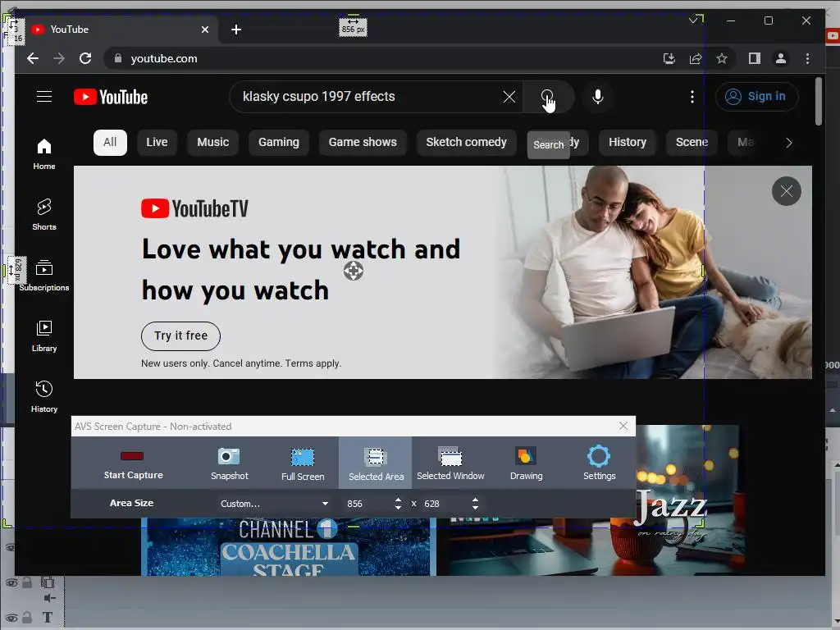Click the install app icon in the address bar

[669, 58]
